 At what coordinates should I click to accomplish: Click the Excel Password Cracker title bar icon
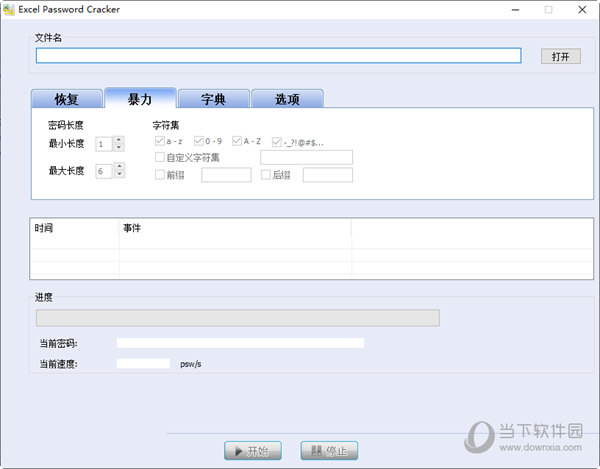[8, 10]
